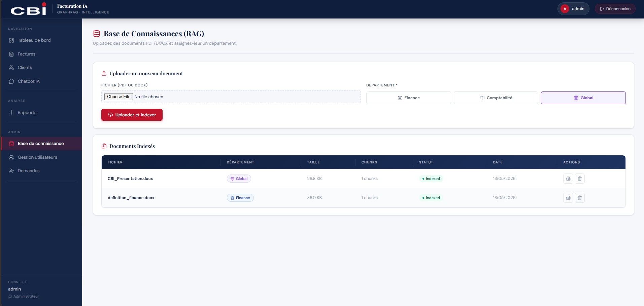This screenshot has width=644, height=306.
Task: Click the Global badge in the table
Action: pos(239,179)
